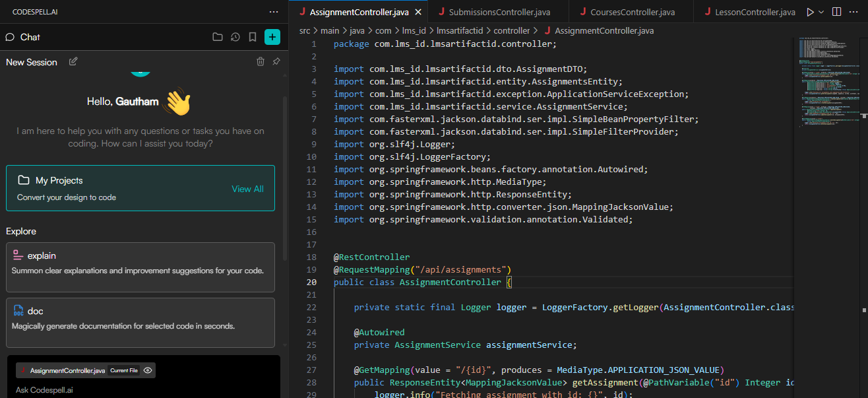Click the chat panel vertical scrollbar
This screenshot has height=398, width=868.
point(285,178)
